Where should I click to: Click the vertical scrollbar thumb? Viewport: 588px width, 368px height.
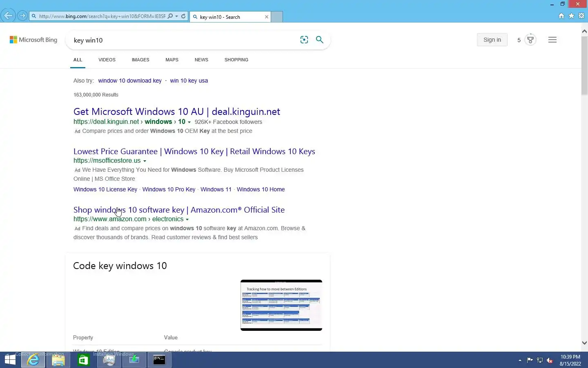coord(584,65)
